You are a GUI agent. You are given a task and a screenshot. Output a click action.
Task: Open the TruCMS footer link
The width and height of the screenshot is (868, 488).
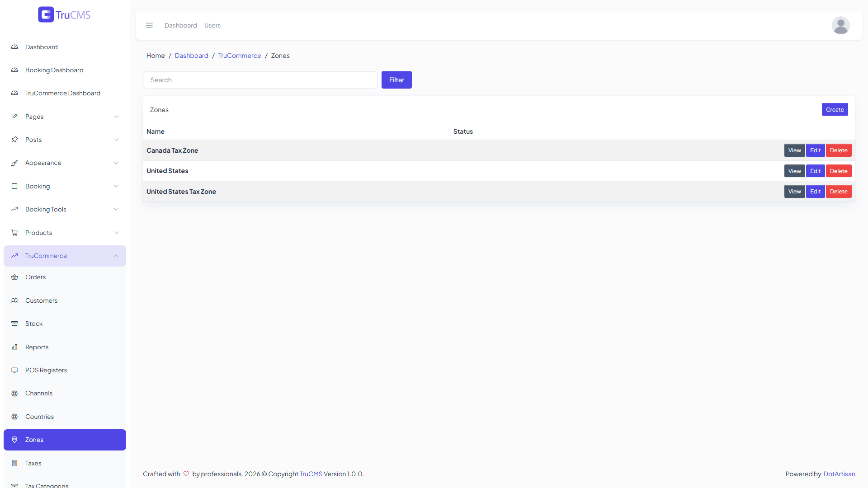point(311,474)
